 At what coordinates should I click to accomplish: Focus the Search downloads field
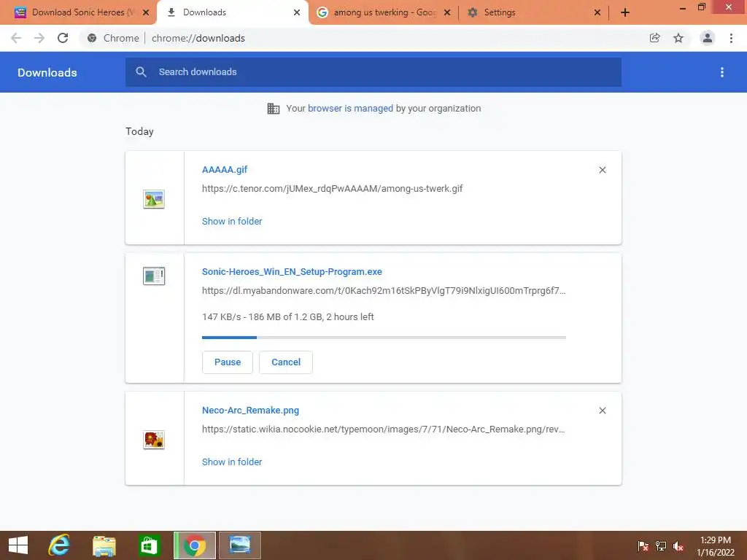point(373,72)
